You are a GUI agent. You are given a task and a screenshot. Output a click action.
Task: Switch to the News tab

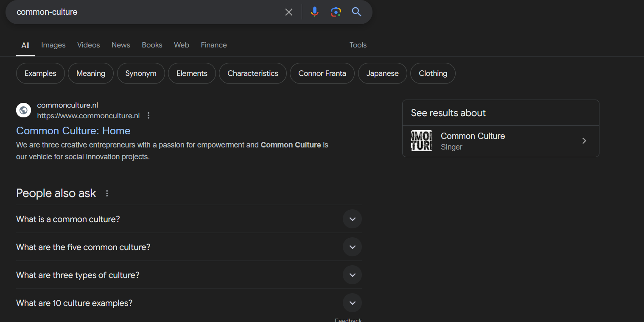121,45
